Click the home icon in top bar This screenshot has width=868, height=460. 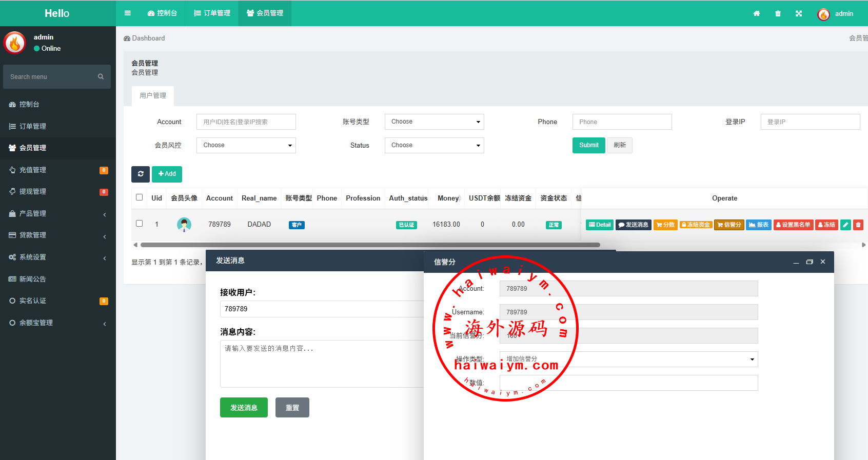pyautogui.click(x=756, y=14)
